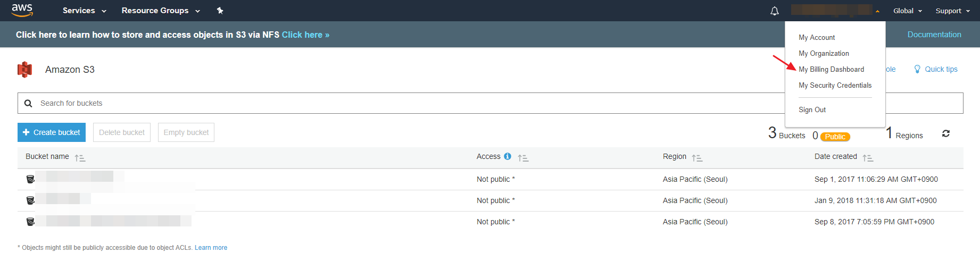Screen dimensions: 980x261
Task: Open the Global region dropdown
Action: click(907, 11)
